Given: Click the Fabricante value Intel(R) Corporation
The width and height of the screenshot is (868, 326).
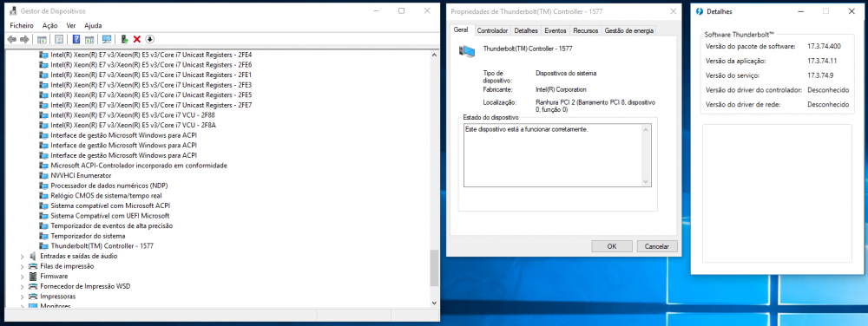Looking at the screenshot, I should 561,89.
